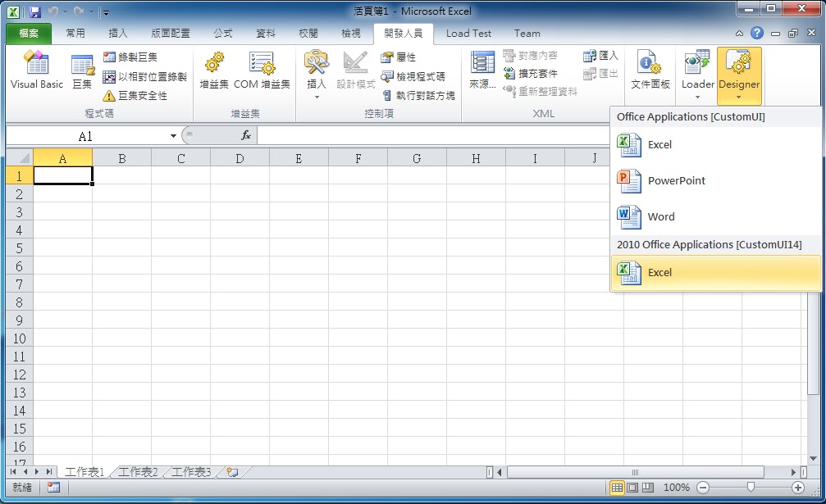This screenshot has width=826, height=504.
Task: Click the macro record status bar icon
Action: pos(53,488)
